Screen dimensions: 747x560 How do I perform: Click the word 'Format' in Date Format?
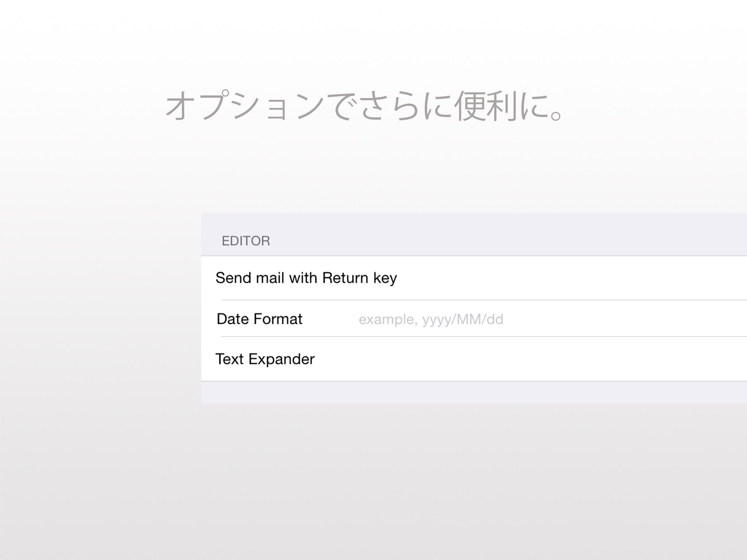click(x=278, y=319)
